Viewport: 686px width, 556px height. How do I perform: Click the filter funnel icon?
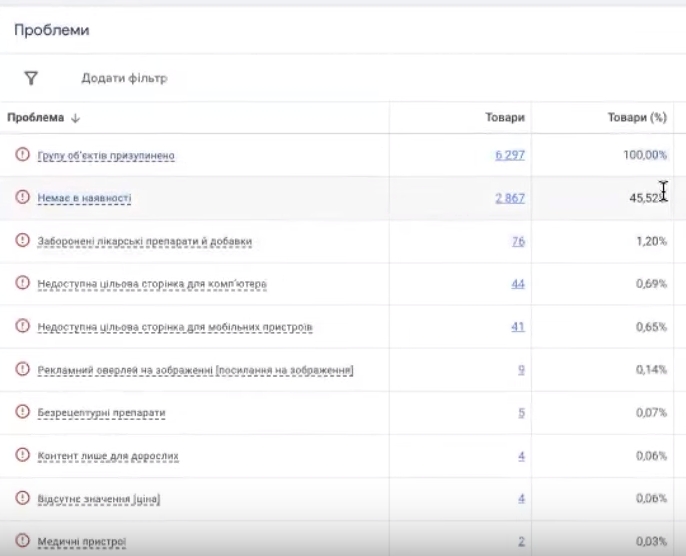[x=30, y=78]
